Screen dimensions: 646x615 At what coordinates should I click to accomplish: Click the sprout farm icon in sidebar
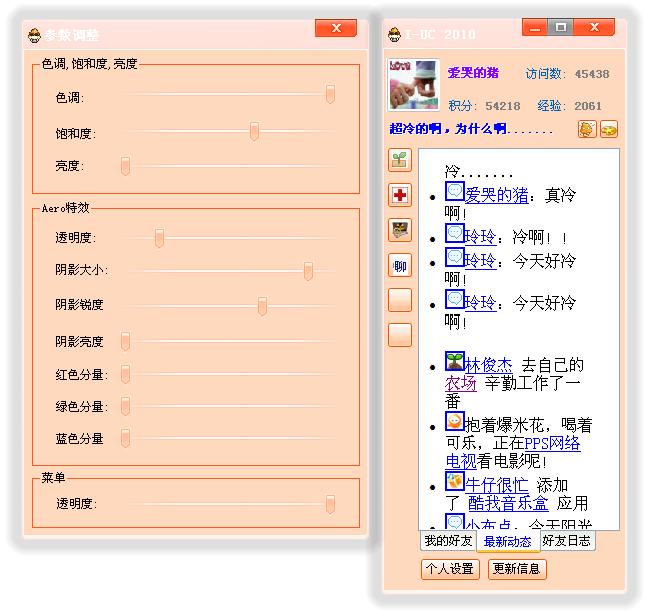click(x=400, y=160)
